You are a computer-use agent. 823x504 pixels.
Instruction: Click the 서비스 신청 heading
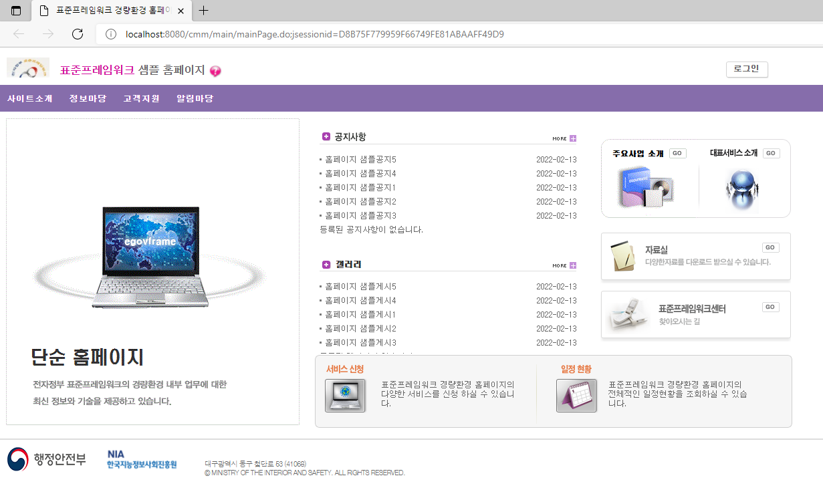(345, 369)
